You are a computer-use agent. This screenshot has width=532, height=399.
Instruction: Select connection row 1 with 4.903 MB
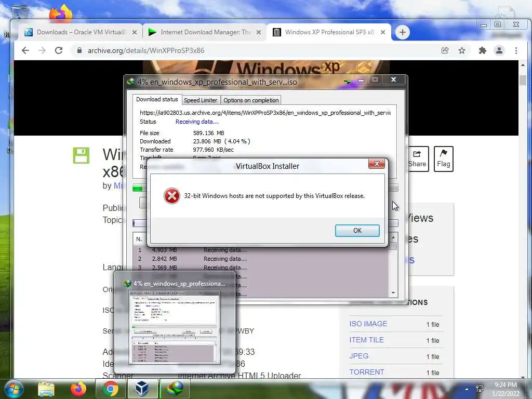[261, 250]
